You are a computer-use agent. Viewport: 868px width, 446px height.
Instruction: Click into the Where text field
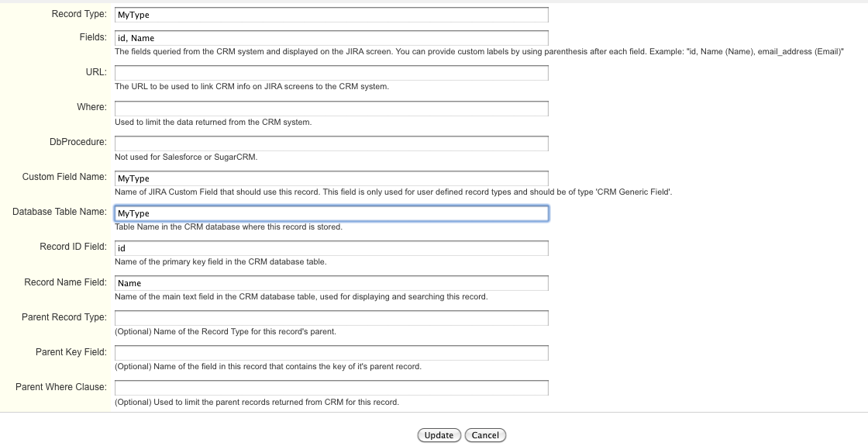pos(331,108)
